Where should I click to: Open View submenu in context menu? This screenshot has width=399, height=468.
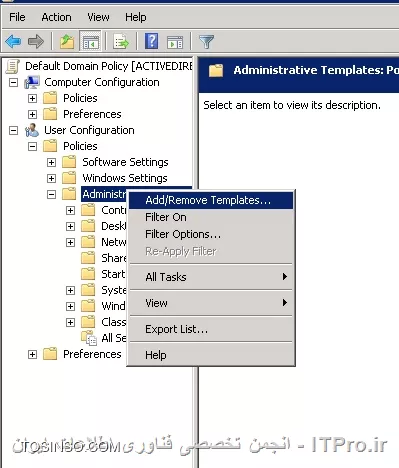pos(211,303)
